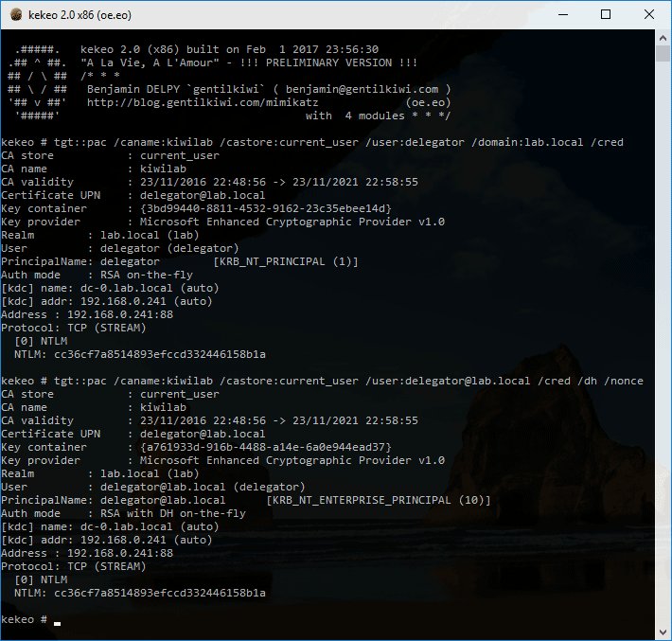The image size is (672, 641).
Task: Click the first NTLM hash value line
Action: tap(140, 354)
